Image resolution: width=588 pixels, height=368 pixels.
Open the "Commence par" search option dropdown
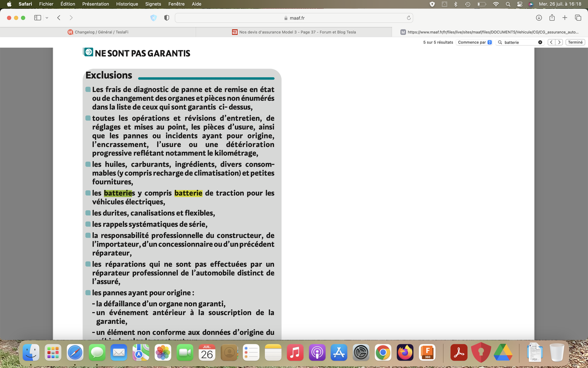click(475, 42)
